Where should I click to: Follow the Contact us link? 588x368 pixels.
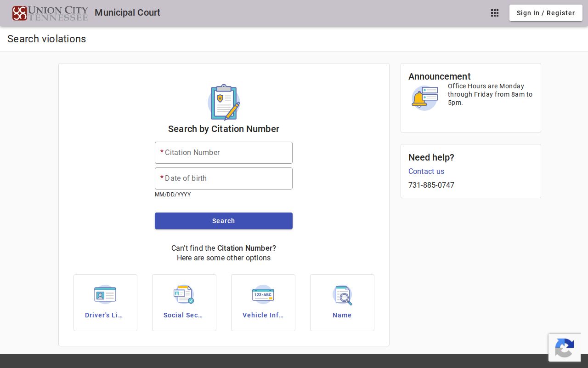426,171
